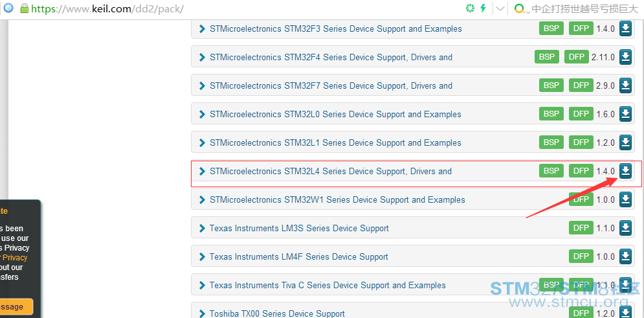This screenshot has height=318, width=644.
Task: Open STM32L4 Series Device Support, Drivers link
Action: point(331,171)
